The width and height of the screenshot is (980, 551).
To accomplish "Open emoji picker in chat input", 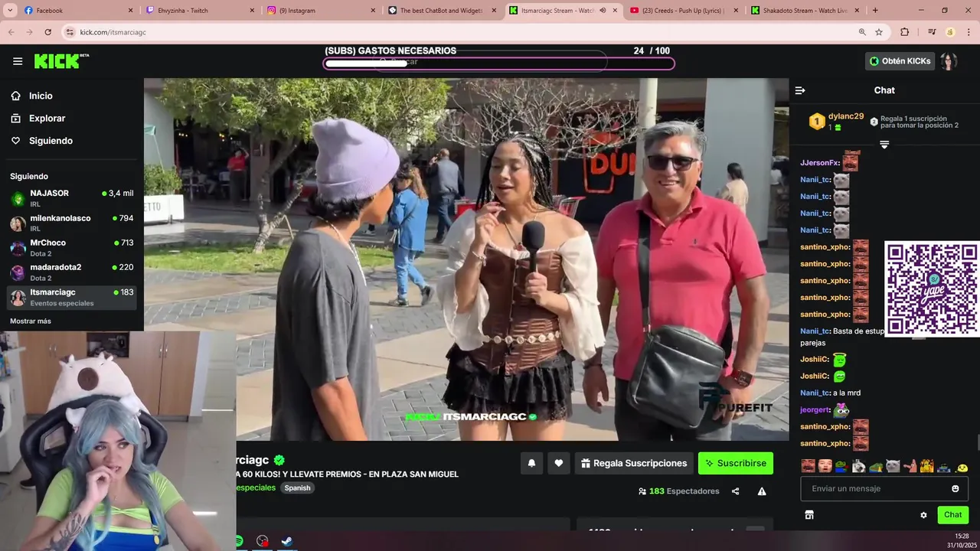I will 955,488.
